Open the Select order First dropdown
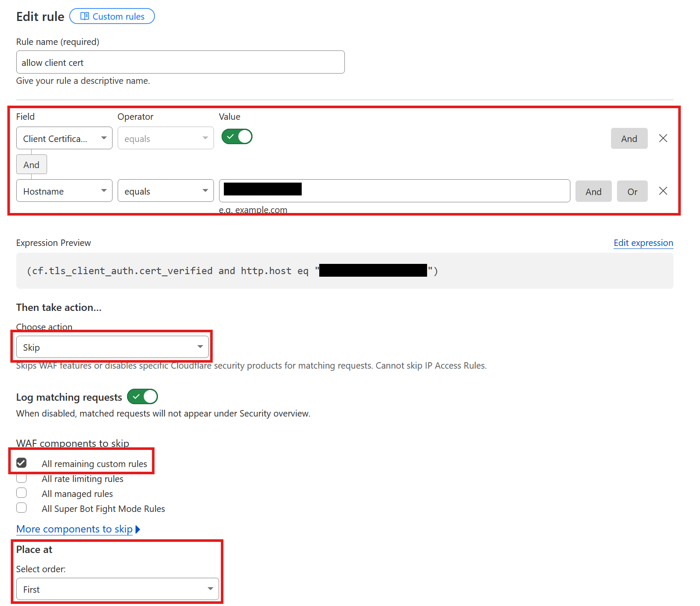 pyautogui.click(x=118, y=589)
